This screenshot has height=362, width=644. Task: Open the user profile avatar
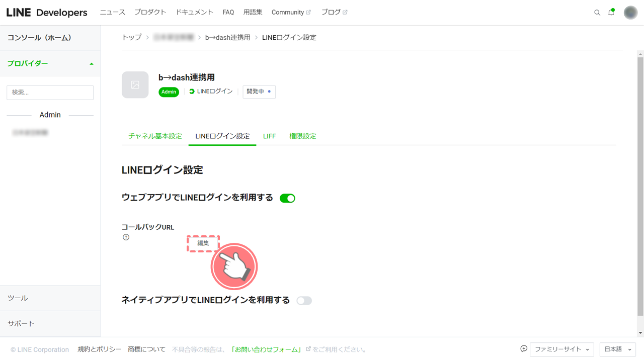point(630,13)
